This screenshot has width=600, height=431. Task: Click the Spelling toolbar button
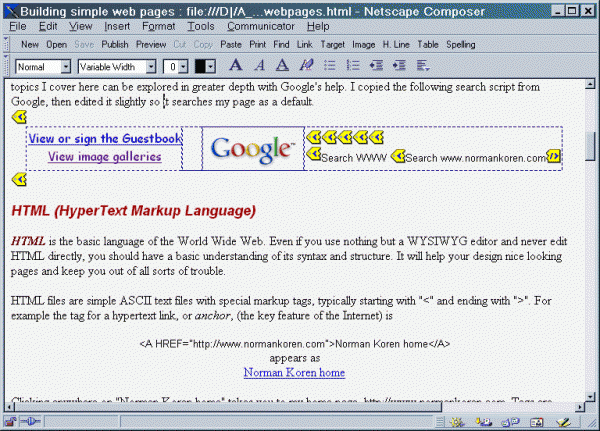pyautogui.click(x=461, y=45)
